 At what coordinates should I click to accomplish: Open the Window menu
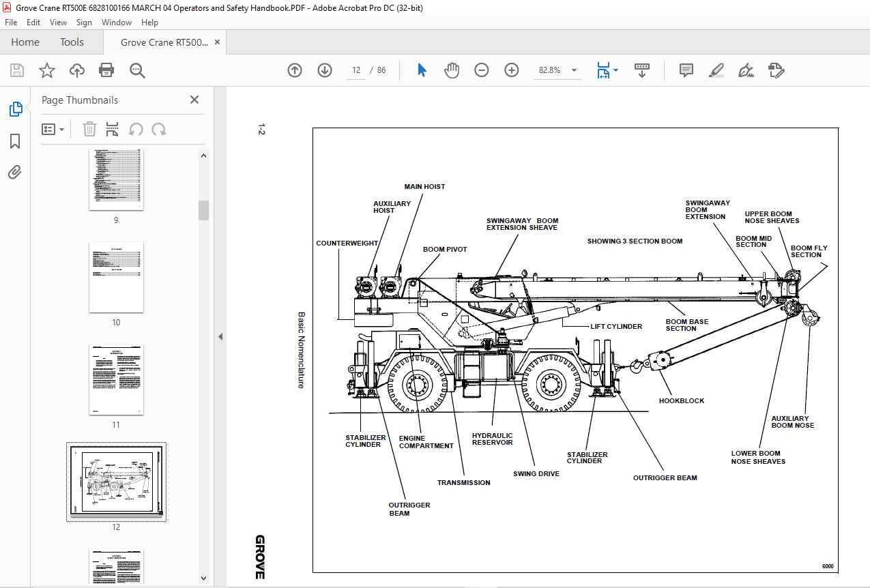[117, 23]
